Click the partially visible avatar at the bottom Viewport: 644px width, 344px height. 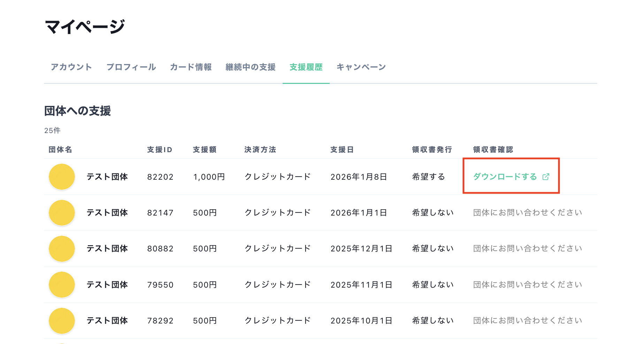(x=62, y=343)
